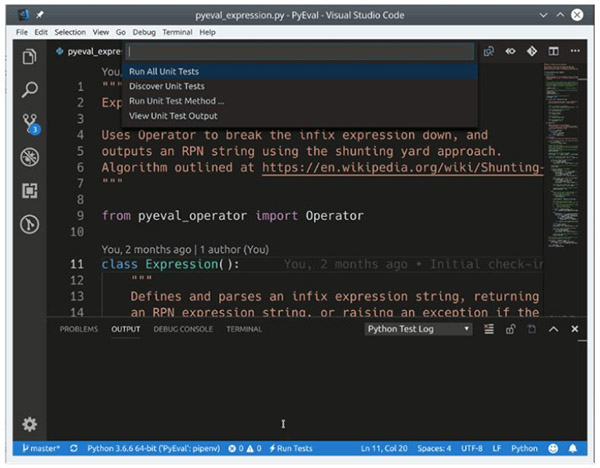600x468 pixels.
Task: Open the Python Test Log dropdown
Action: pos(418,329)
